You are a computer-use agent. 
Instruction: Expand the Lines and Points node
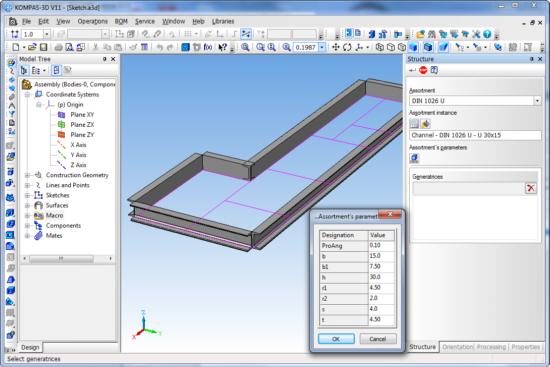click(x=27, y=185)
